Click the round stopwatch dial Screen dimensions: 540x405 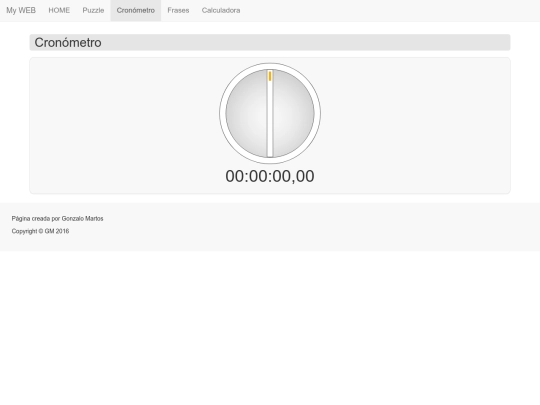(270, 113)
